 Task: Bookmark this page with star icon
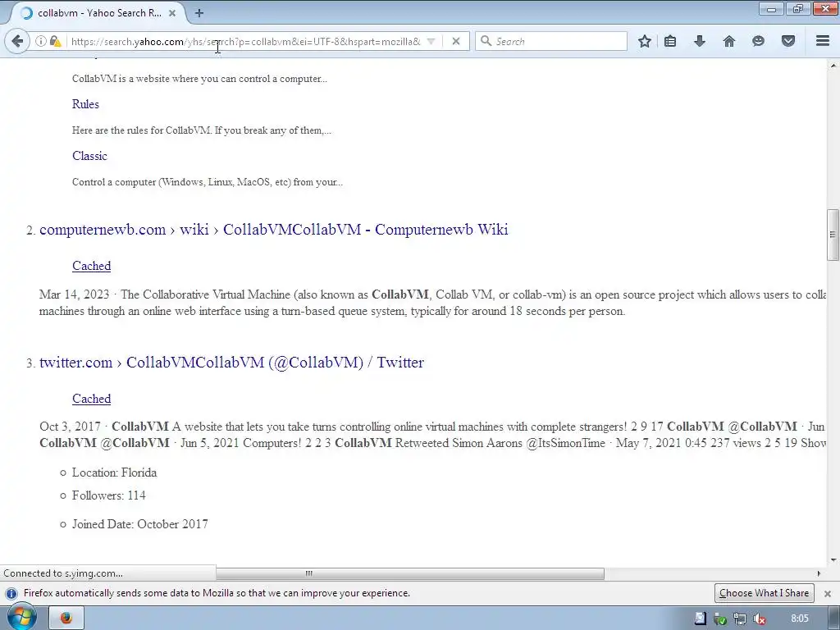tap(645, 41)
